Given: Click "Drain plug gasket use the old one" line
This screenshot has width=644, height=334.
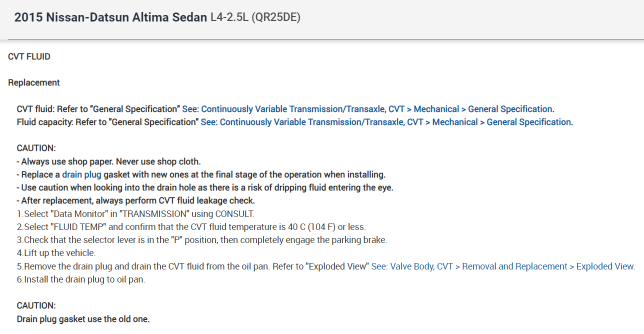Looking at the screenshot, I should pos(83,318).
